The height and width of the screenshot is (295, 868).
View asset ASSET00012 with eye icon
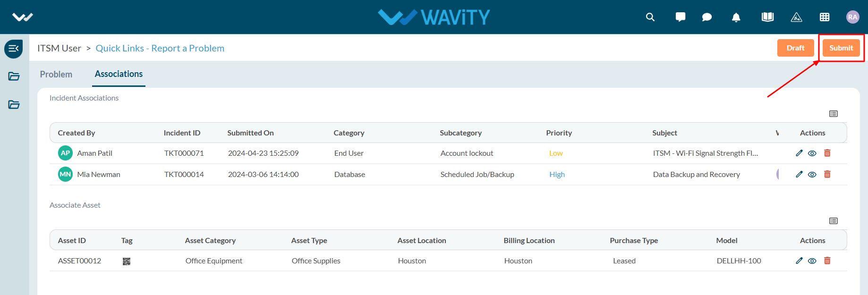click(x=812, y=261)
